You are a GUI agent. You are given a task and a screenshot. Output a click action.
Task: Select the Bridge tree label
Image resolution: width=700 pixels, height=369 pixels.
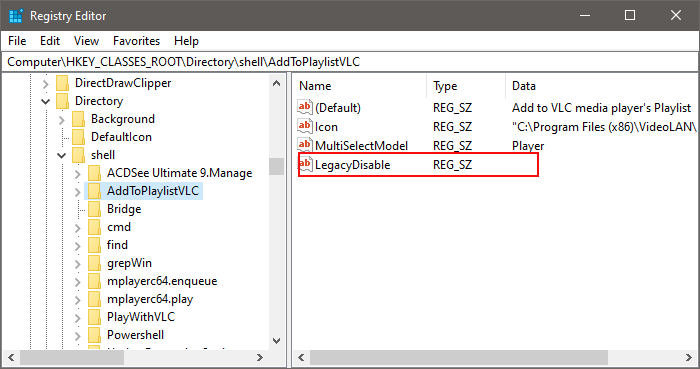click(x=124, y=209)
